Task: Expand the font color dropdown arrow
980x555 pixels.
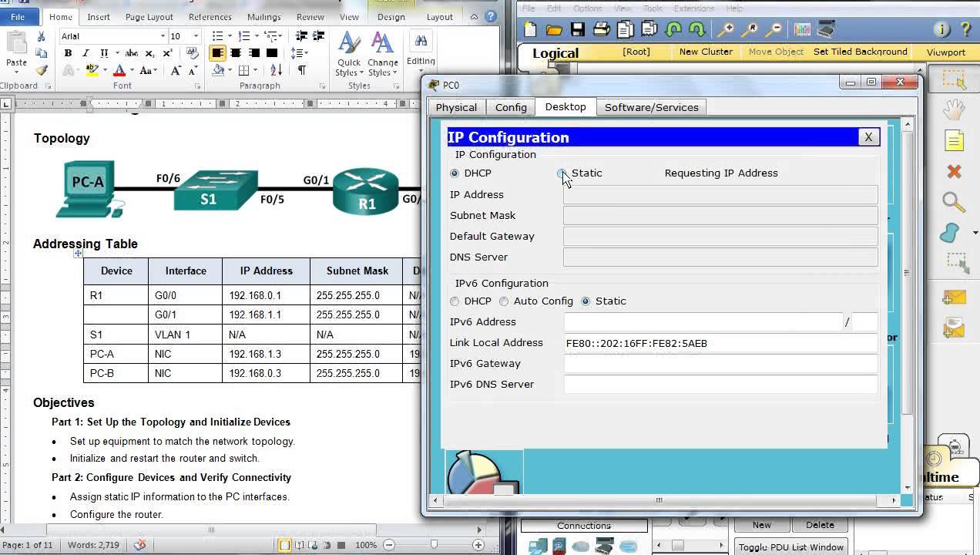Action: coord(131,71)
